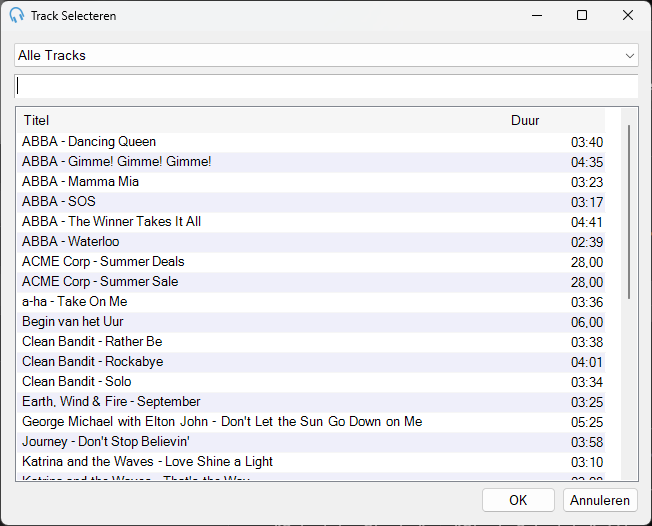This screenshot has width=652, height=526.
Task: Click duration 03:25 of September
Action: pos(587,403)
